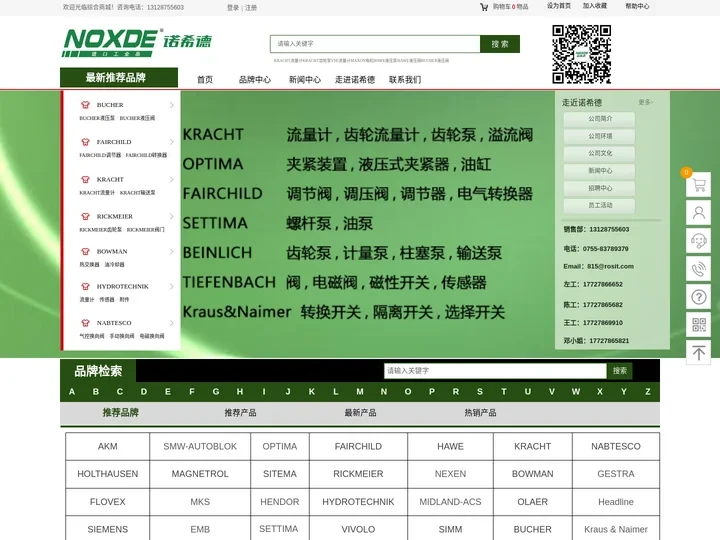This screenshot has height=540, width=720.
Task: Switch to 热销产品 tab
Action: click(480, 412)
